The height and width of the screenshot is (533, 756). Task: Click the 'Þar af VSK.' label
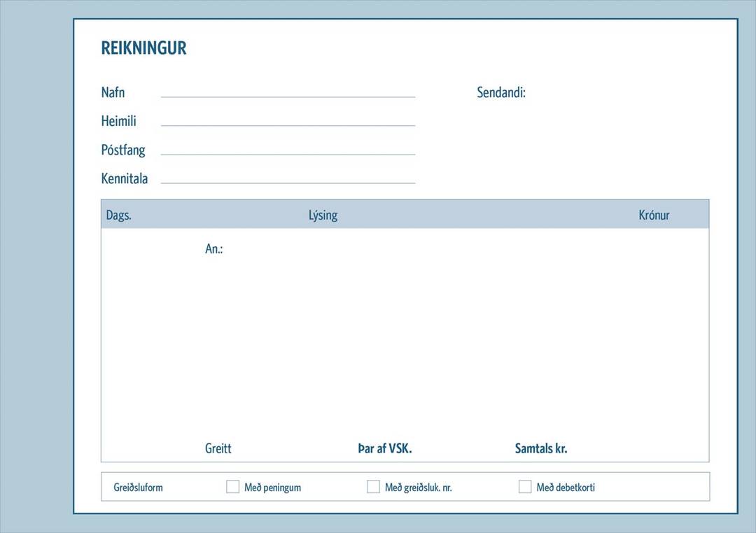[385, 448]
